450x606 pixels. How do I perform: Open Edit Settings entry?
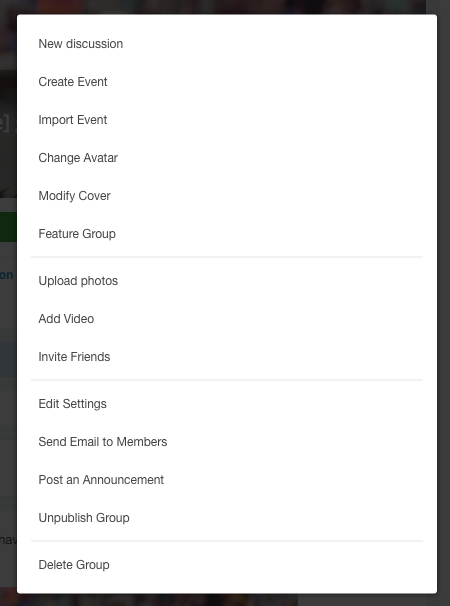(x=227, y=404)
